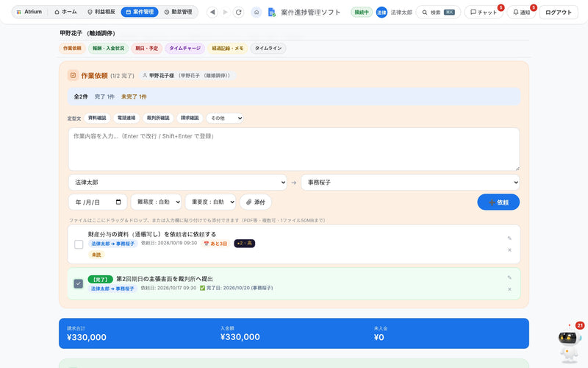This screenshot has height=368, width=588.
Task: Open the 重要度：自動 dropdown
Action: tap(210, 202)
